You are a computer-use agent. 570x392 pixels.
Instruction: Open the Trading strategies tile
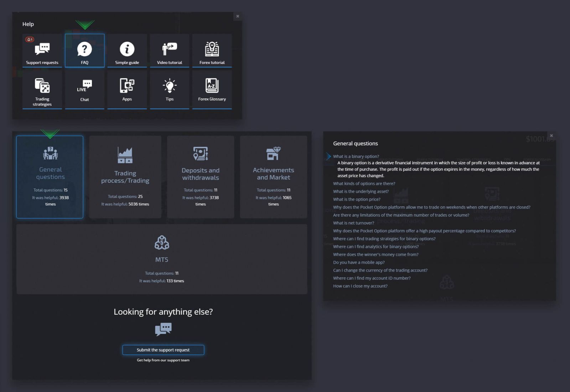[42, 89]
